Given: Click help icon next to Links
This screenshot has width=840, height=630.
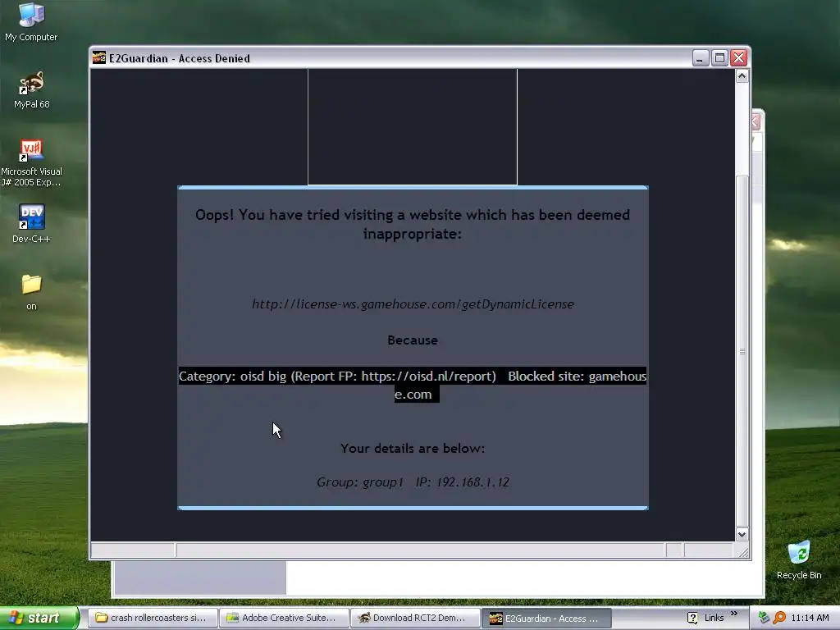Looking at the screenshot, I should click(x=692, y=618).
